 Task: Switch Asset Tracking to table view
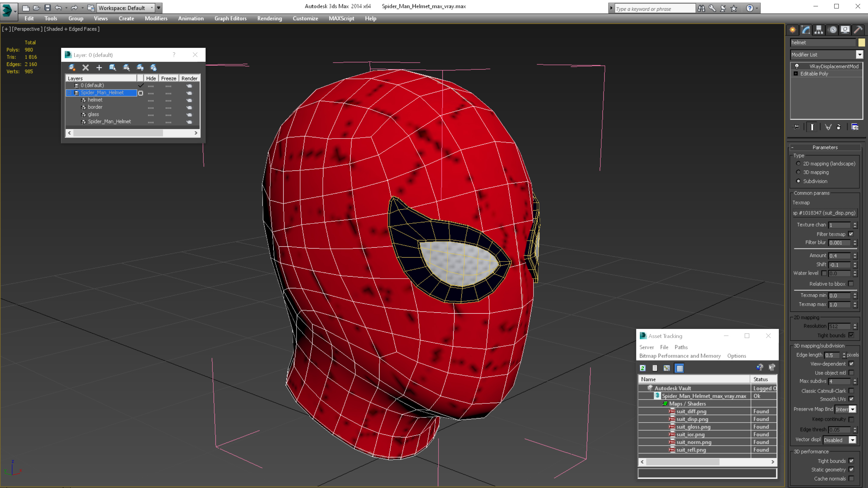click(680, 368)
